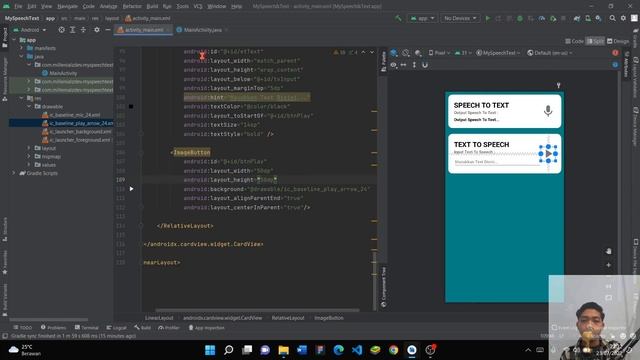The height and width of the screenshot is (360, 640).
Task: Open the Android project view dropdown
Action: point(30,30)
